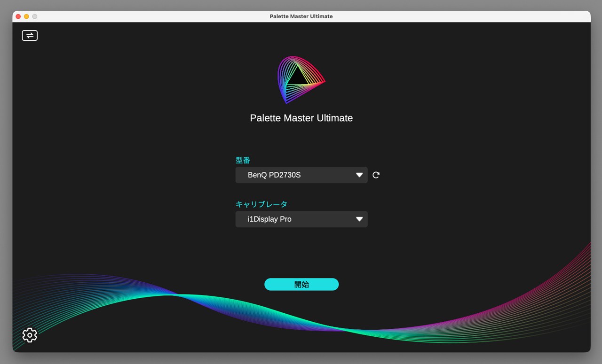The image size is (602, 364).
Task: Click the colorful Palette Master gamut logo
Action: (301, 80)
